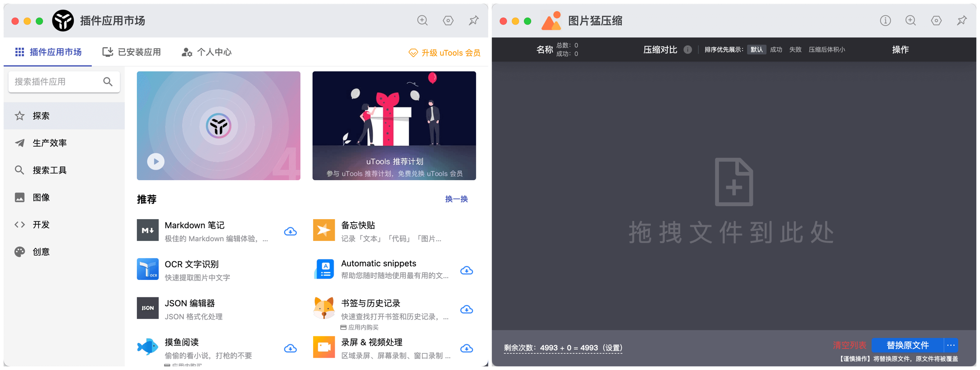
Task: Click the 替换原文件 button
Action: point(907,345)
